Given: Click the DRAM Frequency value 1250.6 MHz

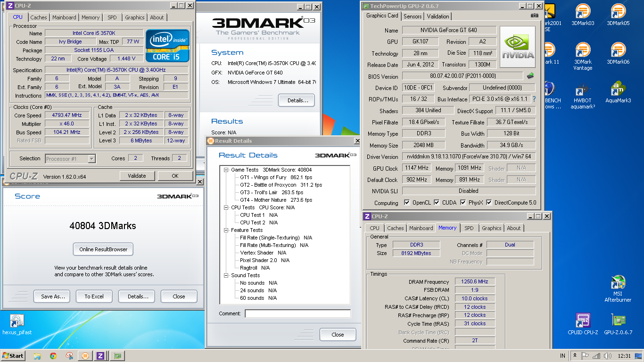Looking at the screenshot, I should [475, 281].
